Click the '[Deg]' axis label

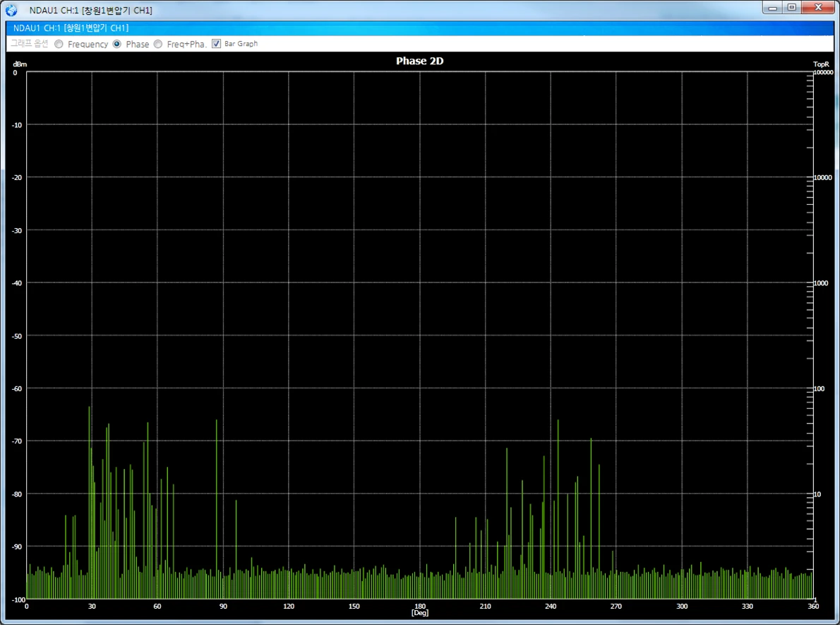(x=420, y=613)
